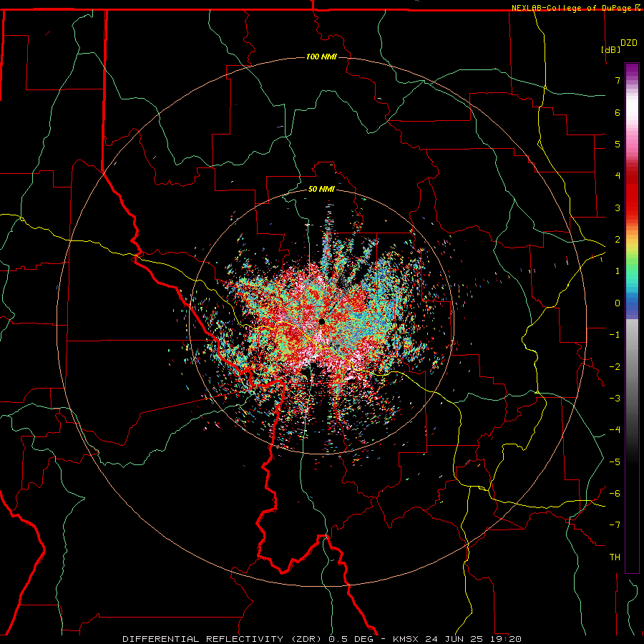Click the colorbar tick label 7

coord(618,80)
